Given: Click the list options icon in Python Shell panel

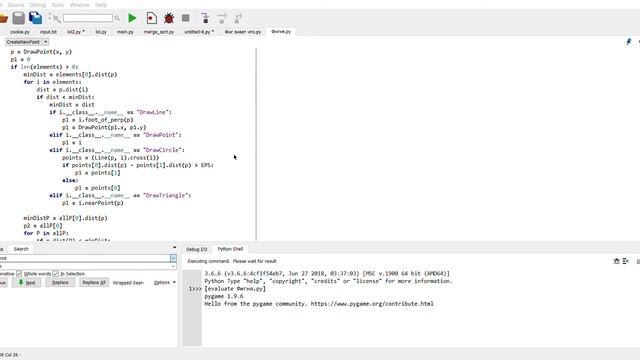Looking at the screenshot, I should tap(625, 261).
